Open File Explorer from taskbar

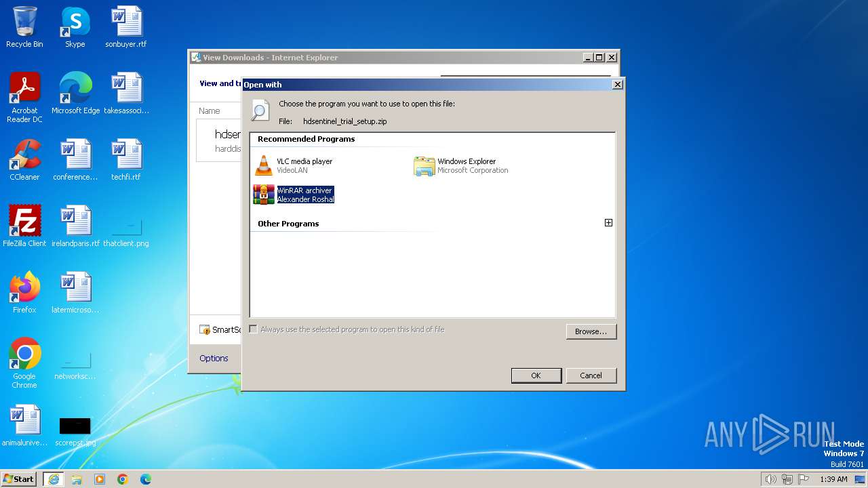(x=77, y=479)
